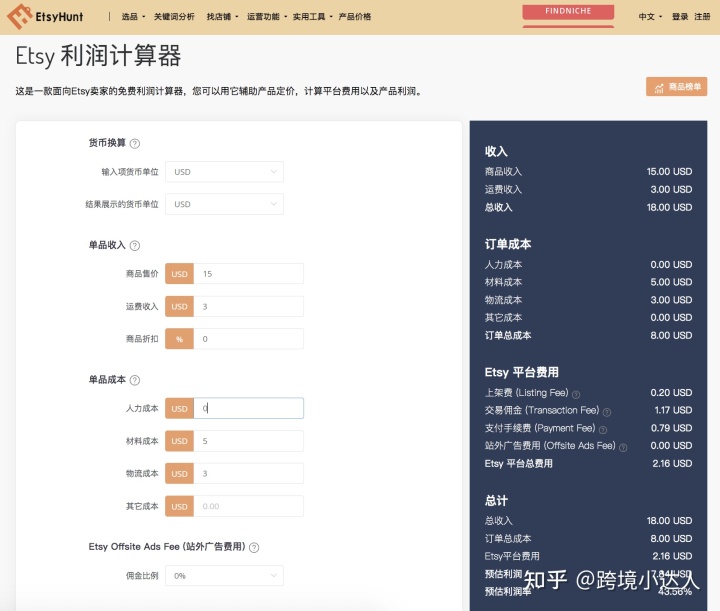Go to 产品价格 page
The height and width of the screenshot is (611, 720).
click(x=354, y=17)
